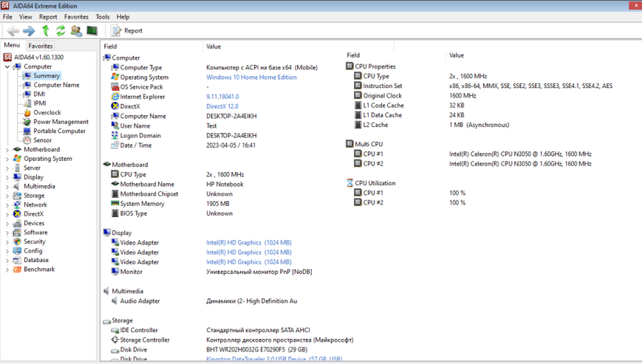Switch to the Menu tab
Screen dimensions: 642x364
(x=12, y=45)
